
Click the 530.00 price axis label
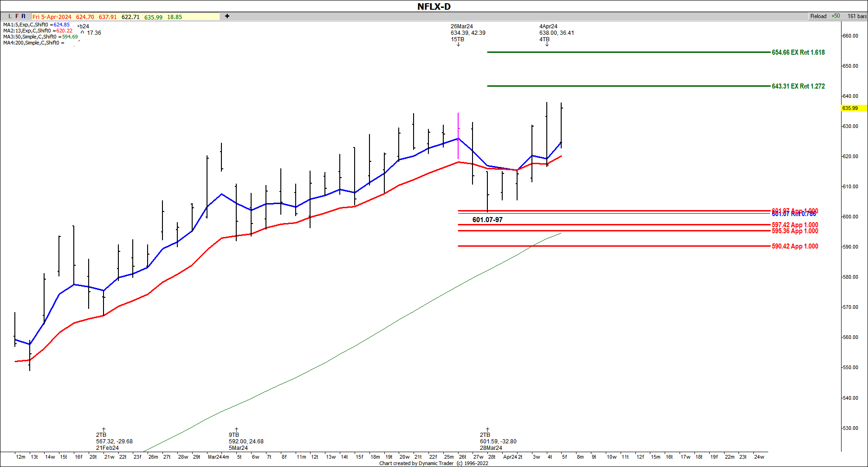850,428
